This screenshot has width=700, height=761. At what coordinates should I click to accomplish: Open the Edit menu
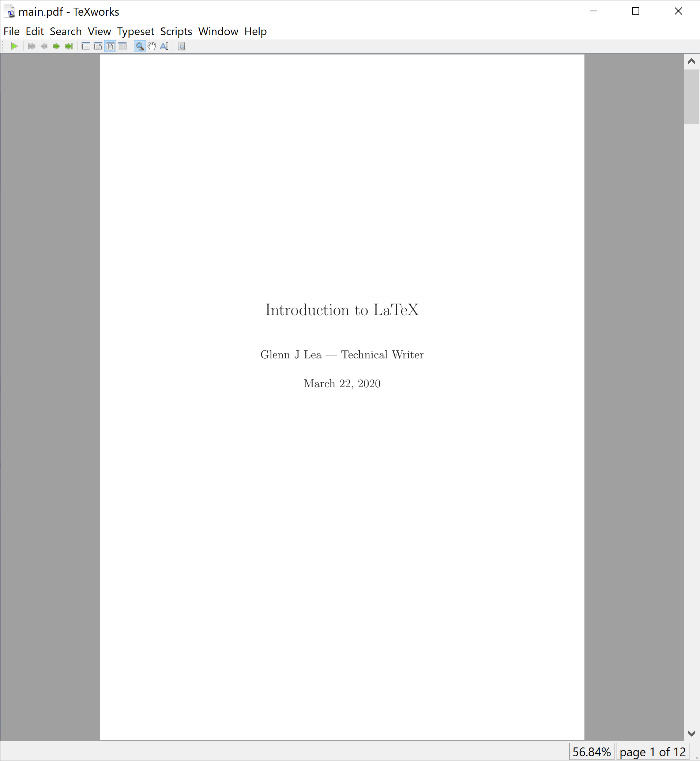[x=34, y=31]
